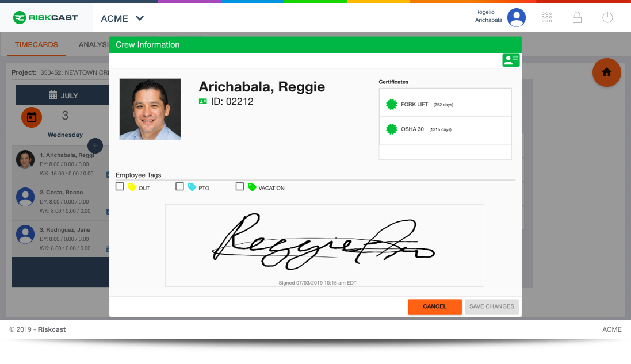Click the green ID card icon in dialog
631x364 pixels.
click(x=511, y=60)
